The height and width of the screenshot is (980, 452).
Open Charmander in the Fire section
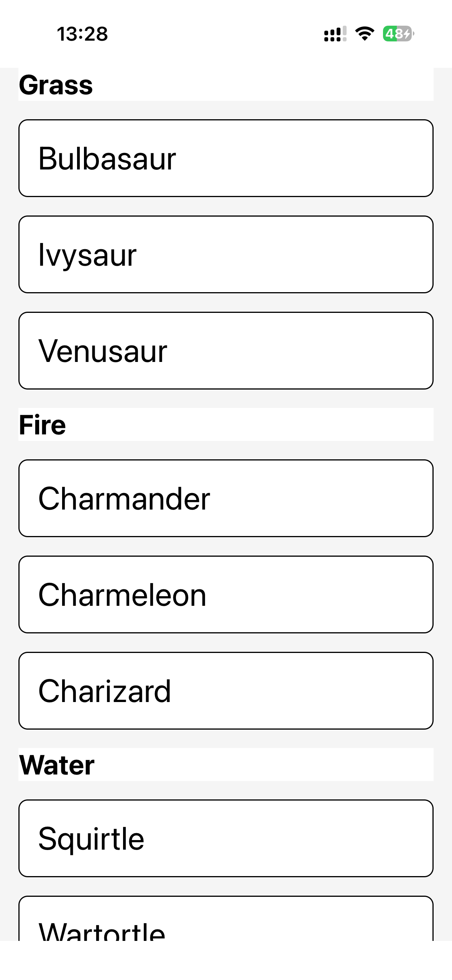226,498
